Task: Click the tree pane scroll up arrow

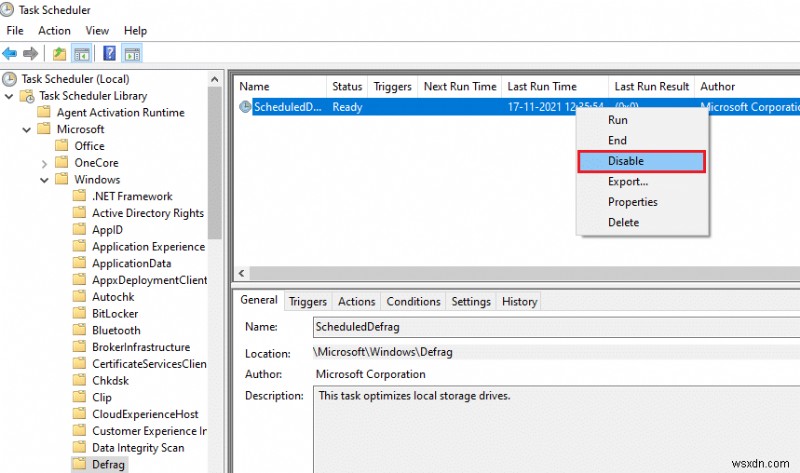Action: point(215,79)
